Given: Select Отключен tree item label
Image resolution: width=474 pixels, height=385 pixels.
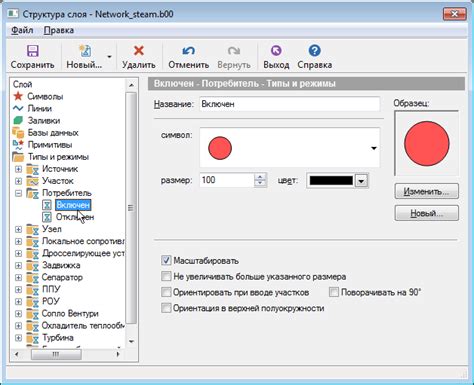Looking at the screenshot, I should coord(75,217).
